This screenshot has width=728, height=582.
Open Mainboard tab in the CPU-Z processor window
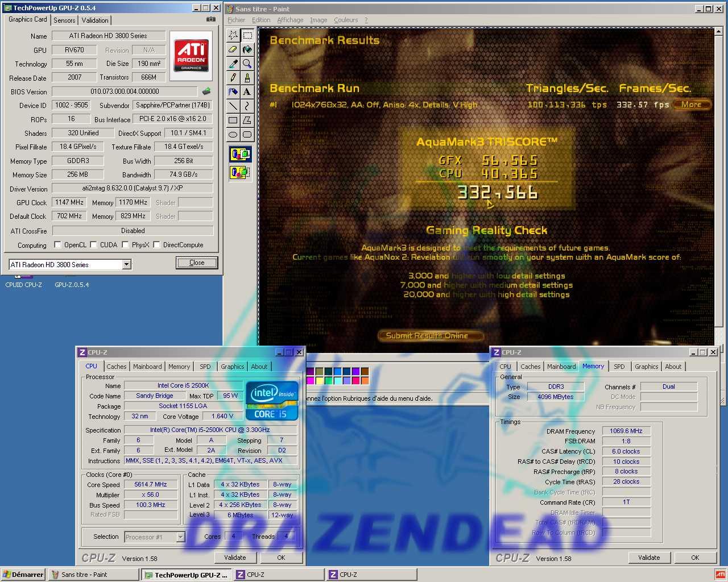click(147, 367)
